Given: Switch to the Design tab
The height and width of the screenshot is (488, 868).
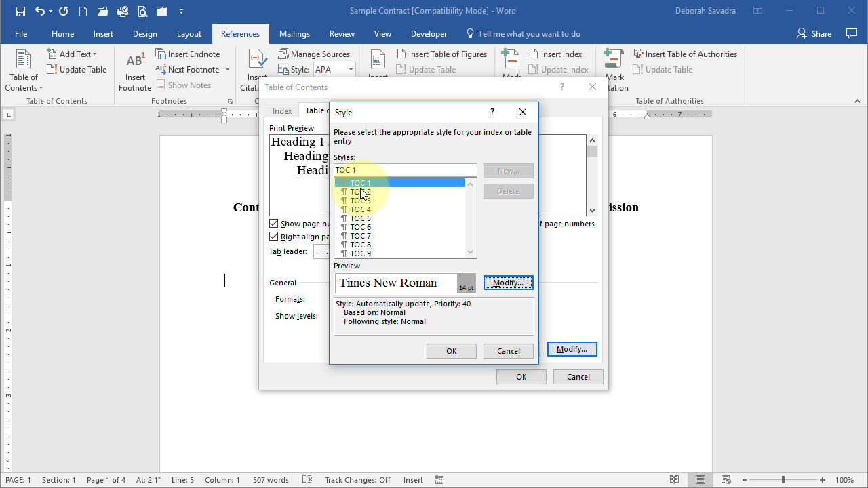Looking at the screenshot, I should [144, 34].
